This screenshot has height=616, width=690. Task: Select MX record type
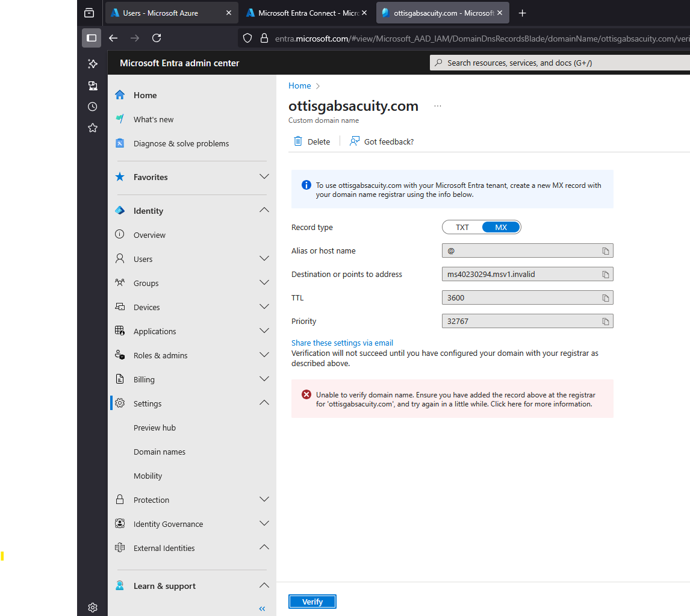click(501, 228)
